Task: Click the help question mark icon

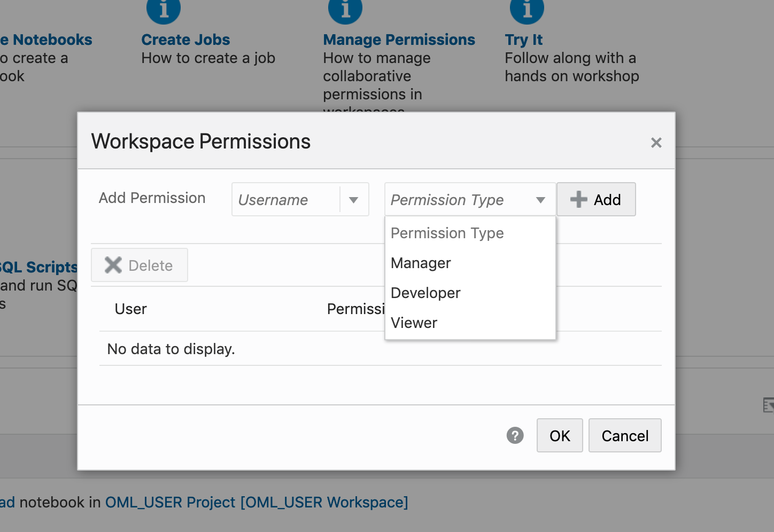Action: [515, 436]
